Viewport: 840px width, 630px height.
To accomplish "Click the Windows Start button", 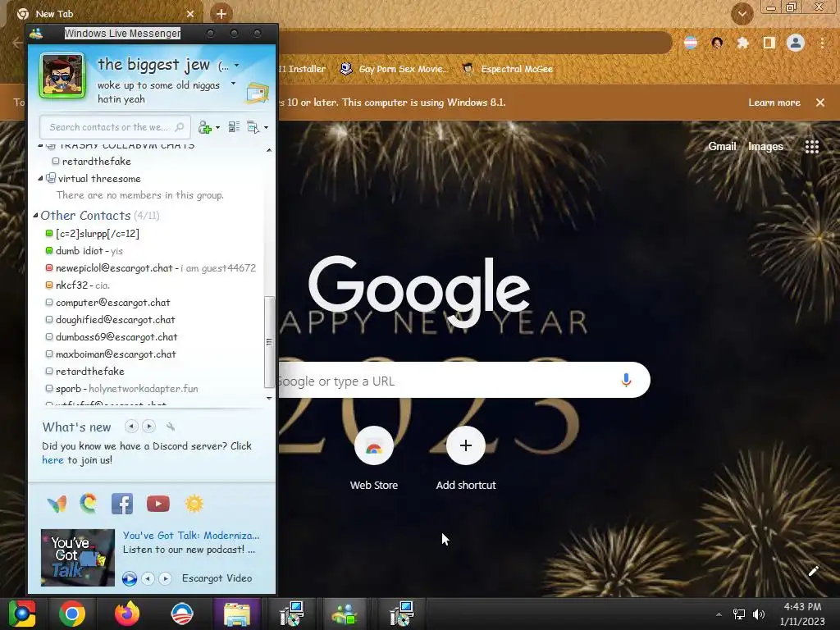I will [22, 614].
